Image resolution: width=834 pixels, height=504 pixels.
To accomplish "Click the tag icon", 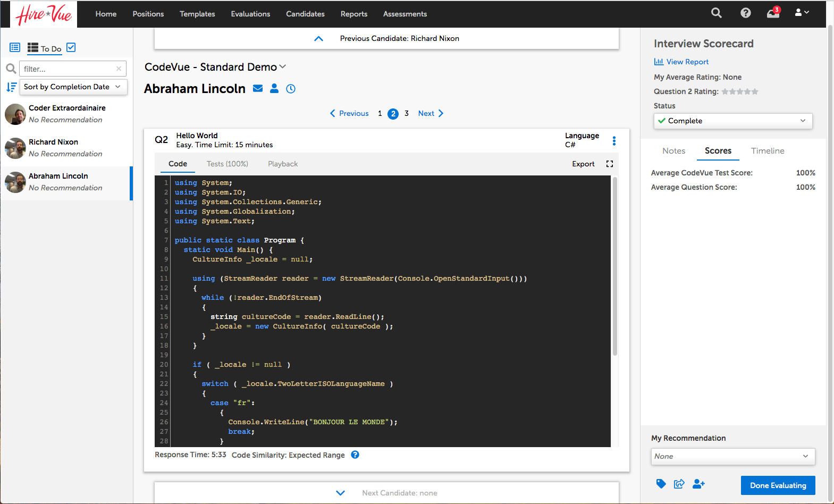I will [661, 484].
